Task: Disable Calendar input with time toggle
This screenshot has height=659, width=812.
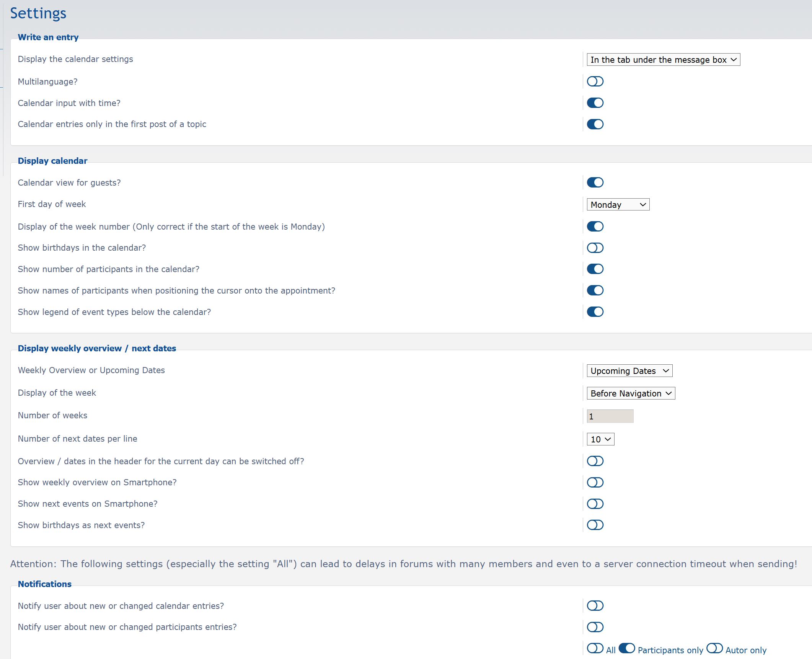Action: pos(595,103)
